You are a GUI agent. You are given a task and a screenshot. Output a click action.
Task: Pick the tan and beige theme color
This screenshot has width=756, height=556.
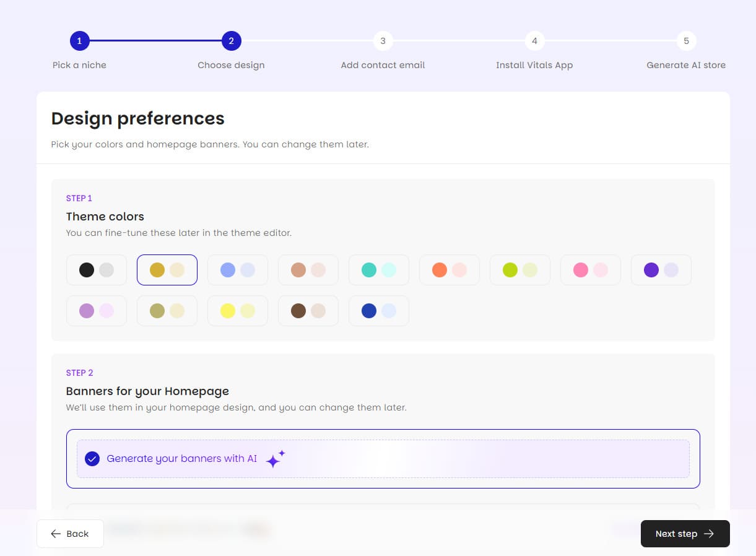pos(308,270)
